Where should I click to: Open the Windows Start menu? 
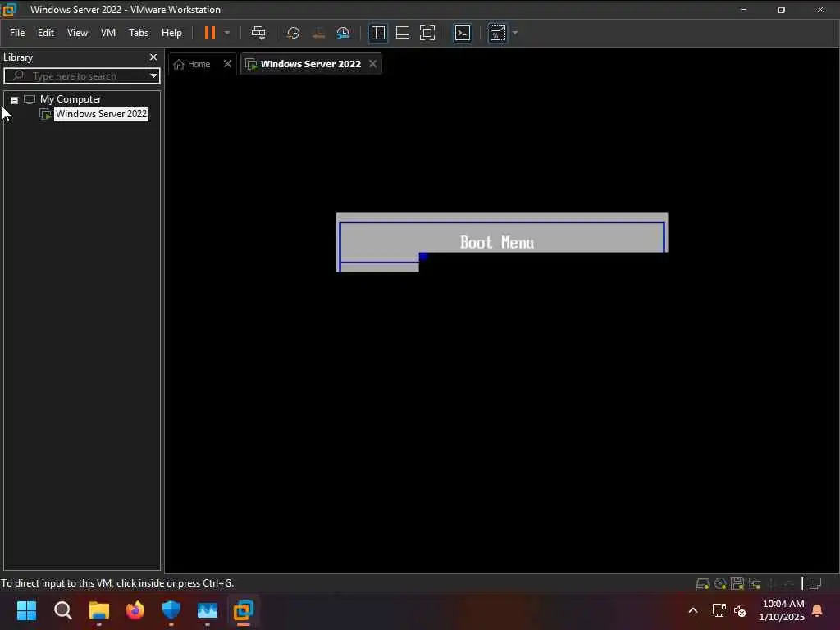26,610
